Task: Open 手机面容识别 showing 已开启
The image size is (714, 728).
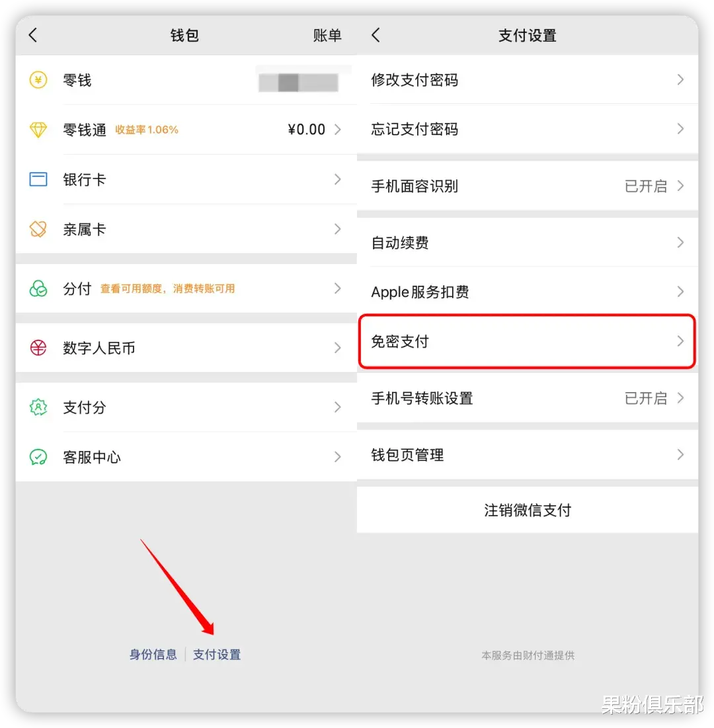Action: 528,186
